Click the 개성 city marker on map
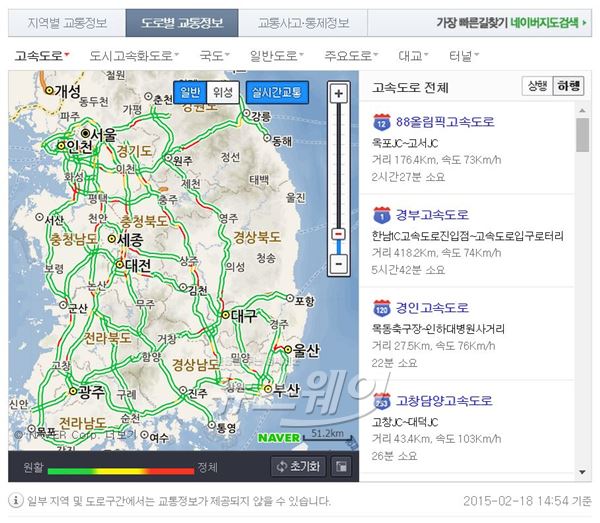The width and height of the screenshot is (600, 523). tap(49, 90)
